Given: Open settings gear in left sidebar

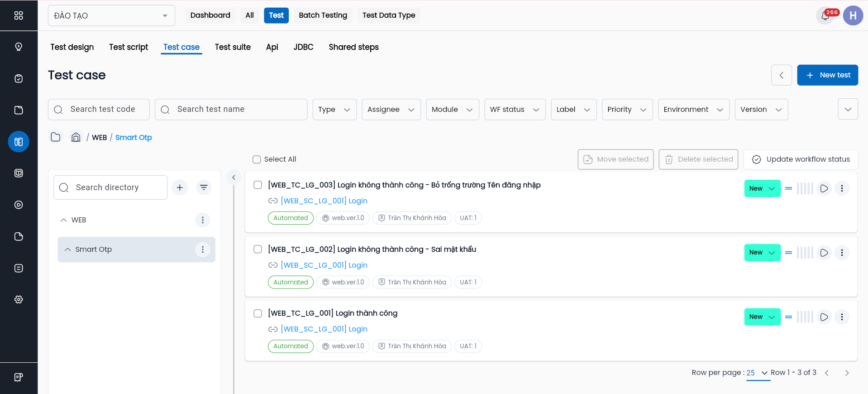Looking at the screenshot, I should point(19,299).
